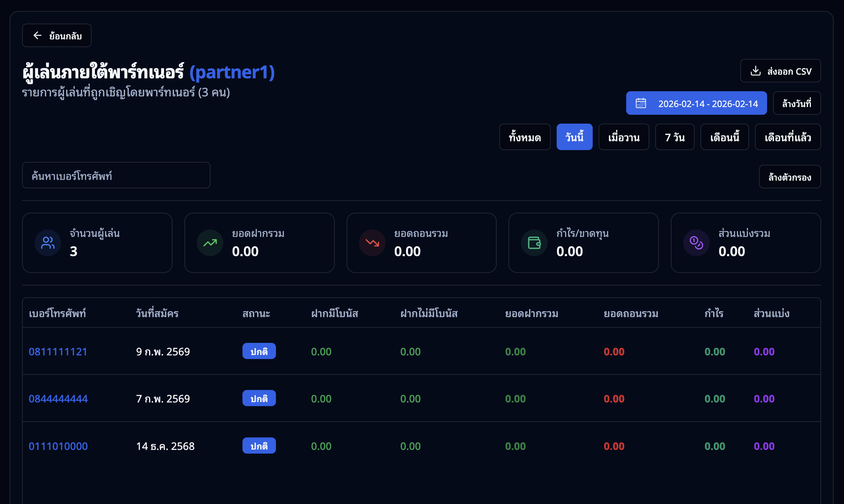Click the back arrow icon
The height and width of the screenshot is (504, 844).
38,35
